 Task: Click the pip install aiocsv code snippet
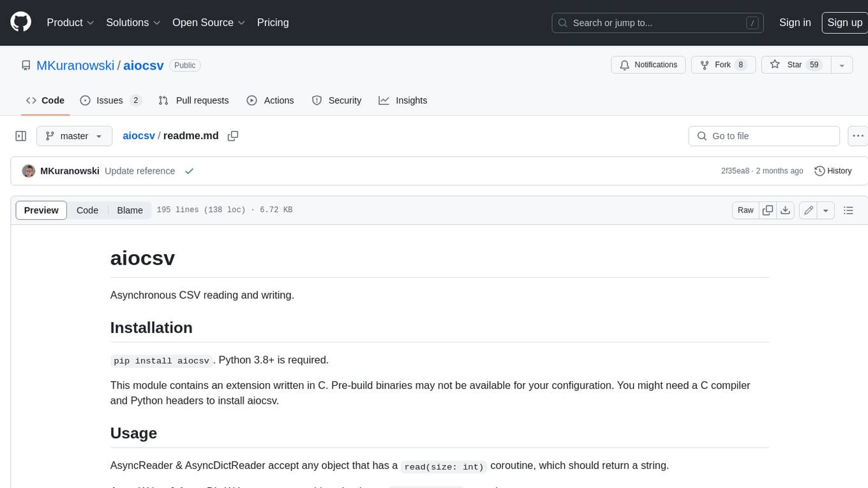coord(161,360)
